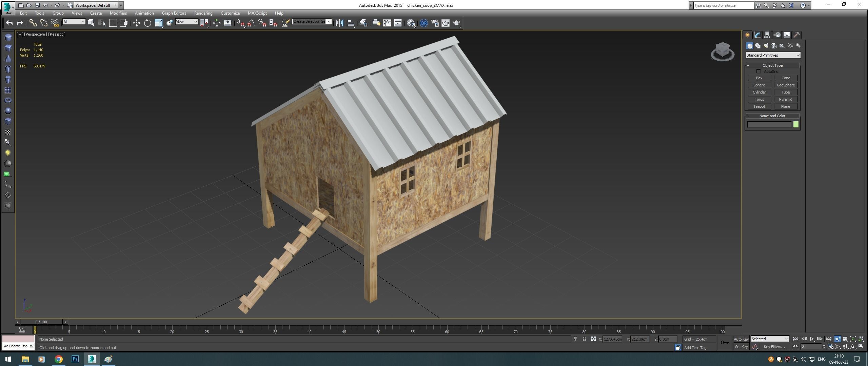Activate the Select and Rotate tool
Image resolution: width=868 pixels, height=366 pixels.
tap(147, 23)
